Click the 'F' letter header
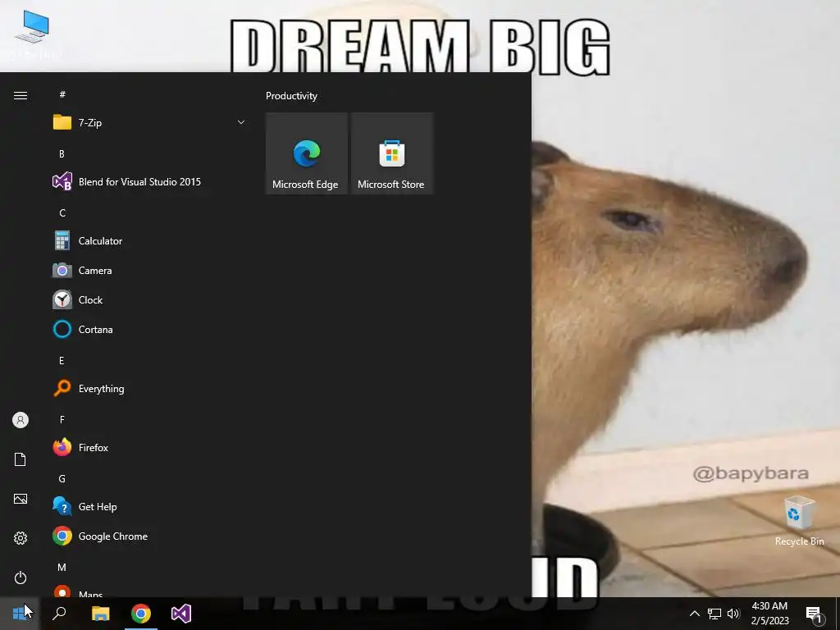Image resolution: width=840 pixels, height=630 pixels. (62, 419)
